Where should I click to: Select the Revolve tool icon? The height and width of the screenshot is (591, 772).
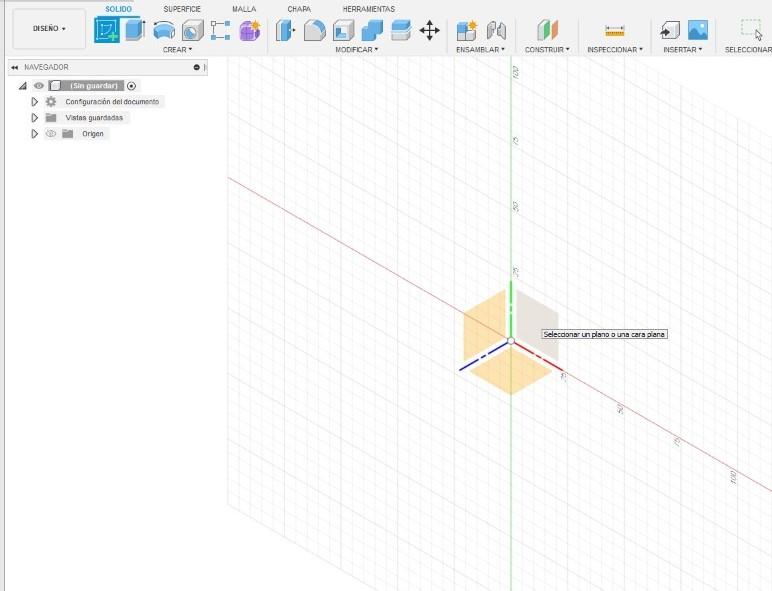(x=164, y=31)
